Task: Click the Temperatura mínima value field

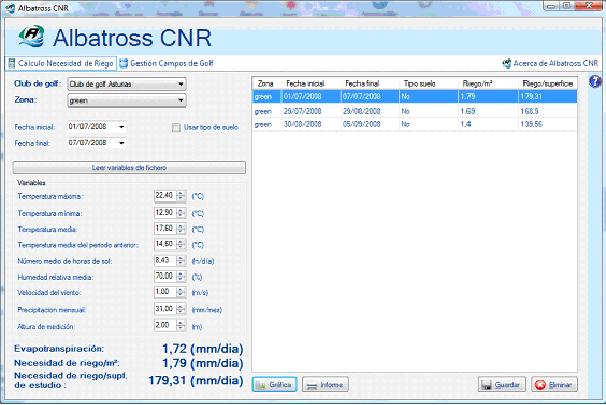Action: pos(165,213)
